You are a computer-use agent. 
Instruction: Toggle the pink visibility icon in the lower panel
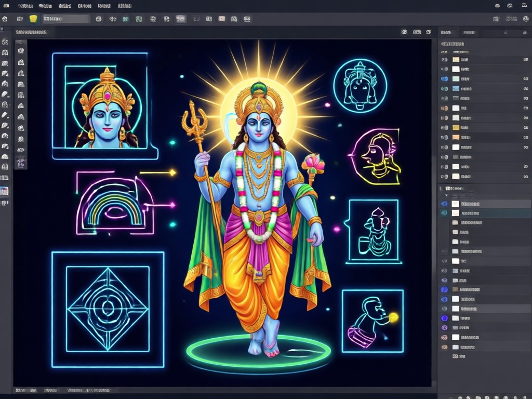[444, 338]
